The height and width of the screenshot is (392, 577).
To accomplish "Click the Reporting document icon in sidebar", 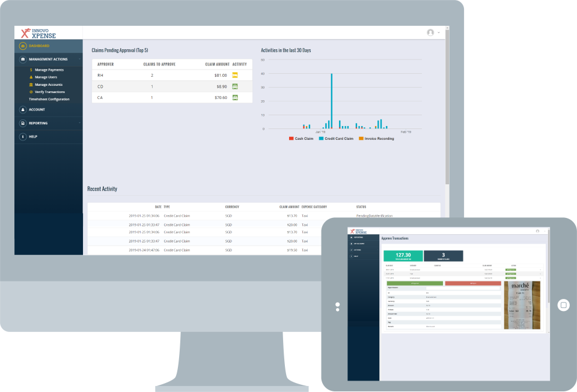I will click(23, 123).
